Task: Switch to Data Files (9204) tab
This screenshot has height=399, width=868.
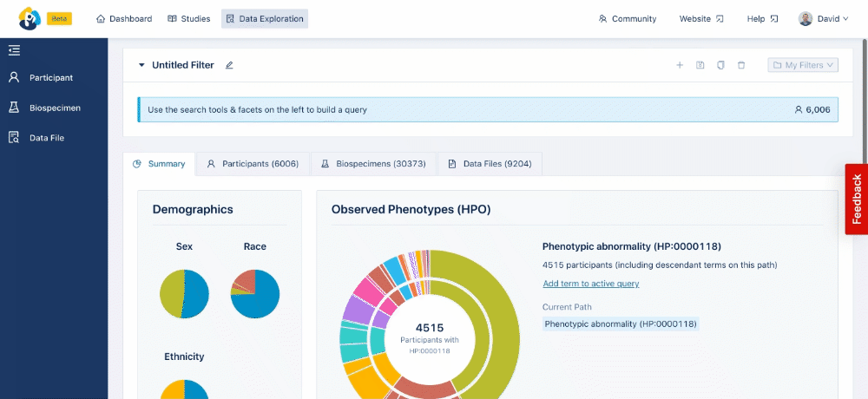Action: 490,164
